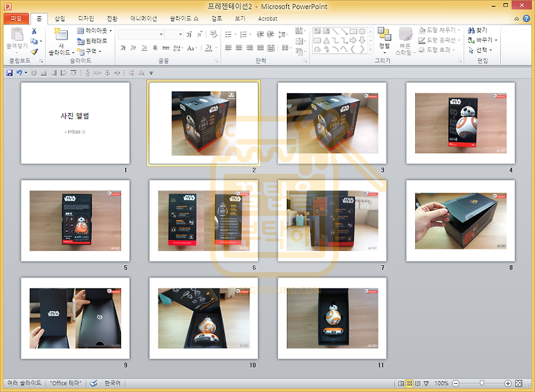This screenshot has width=535, height=392.
Task: Click the Clear Formatting icon
Action: pyautogui.click(x=213, y=34)
